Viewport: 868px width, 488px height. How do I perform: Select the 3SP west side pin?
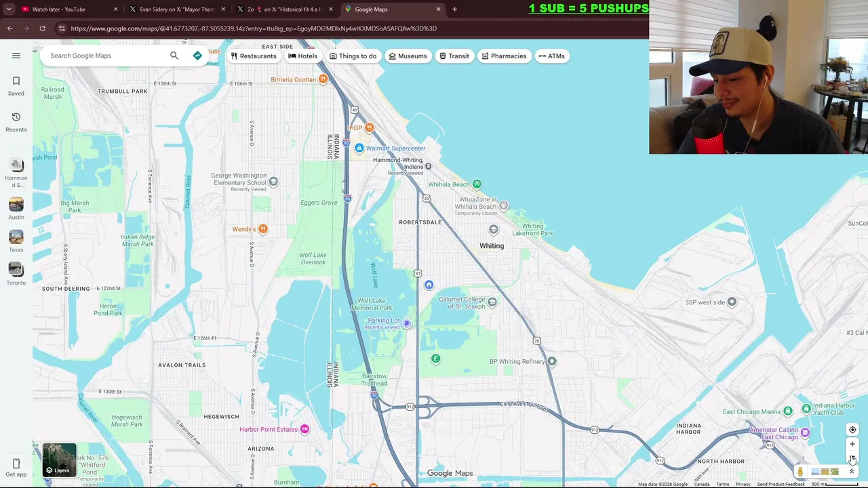click(x=732, y=302)
